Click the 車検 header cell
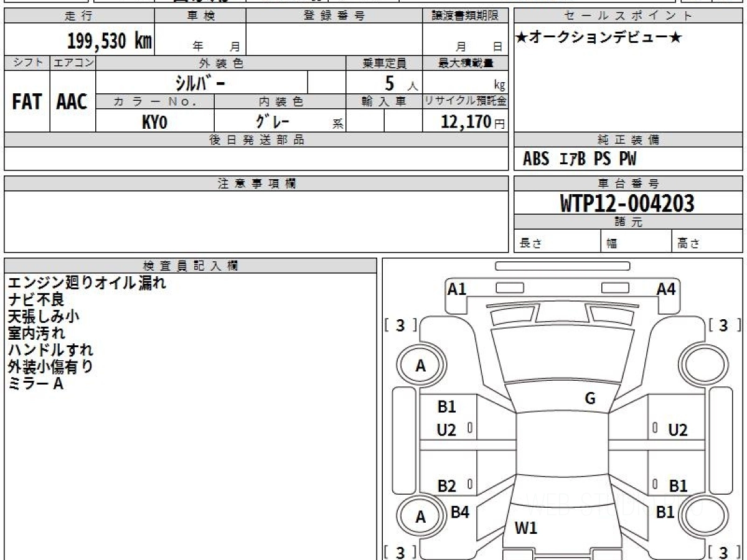Viewport: 747px width, 560px height. (200, 16)
